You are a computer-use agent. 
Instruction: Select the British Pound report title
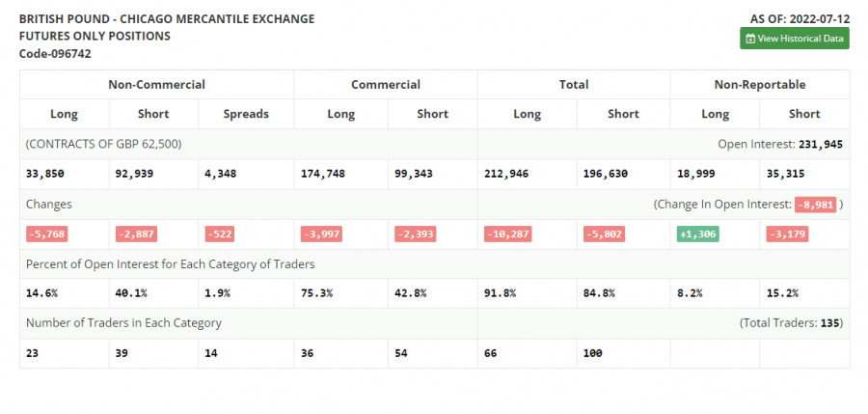[x=166, y=18]
